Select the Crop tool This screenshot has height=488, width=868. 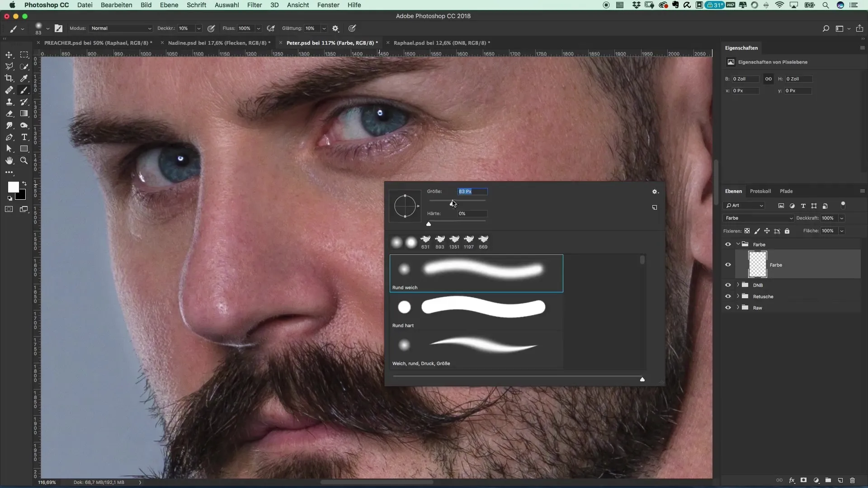coord(9,78)
